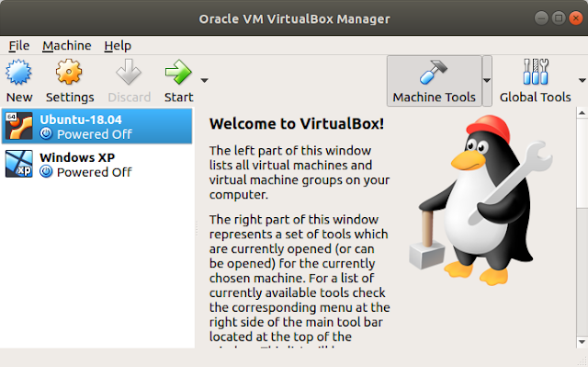Click the Ubuntu-18.04 OS icon
The height and width of the screenshot is (367, 588).
point(19,126)
